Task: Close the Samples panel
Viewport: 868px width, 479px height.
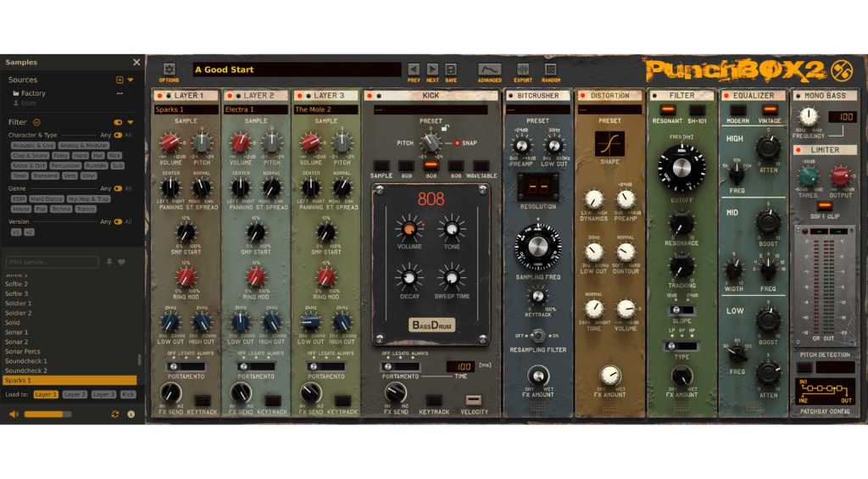Action: (x=136, y=62)
